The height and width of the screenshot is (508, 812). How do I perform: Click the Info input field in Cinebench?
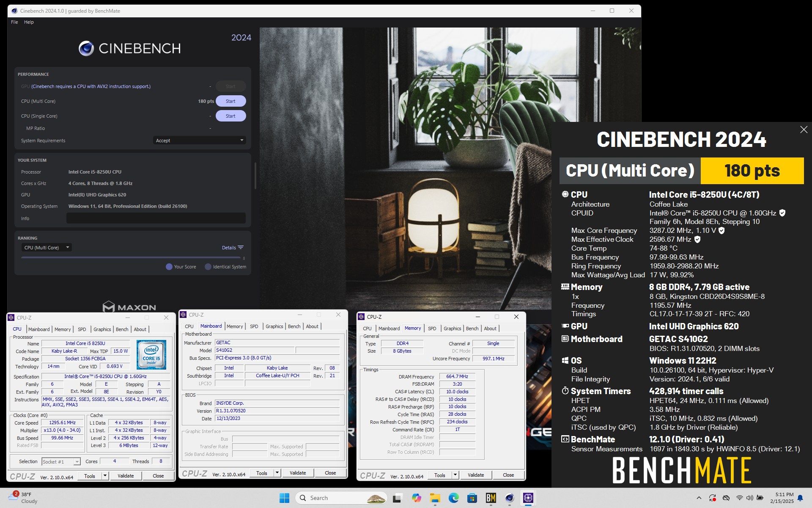[156, 218]
